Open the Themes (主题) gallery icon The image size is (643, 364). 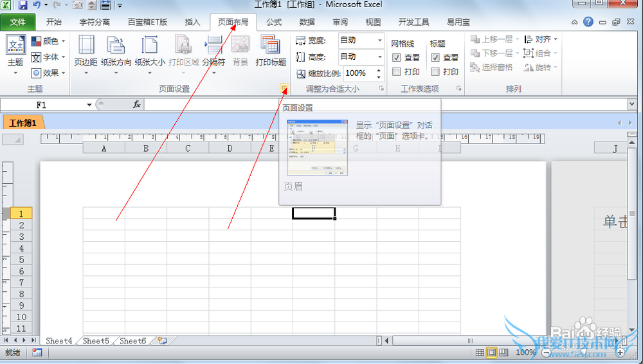coord(15,45)
